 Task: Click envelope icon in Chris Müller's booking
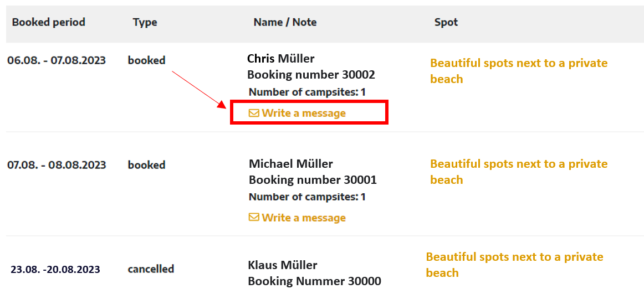(x=254, y=113)
